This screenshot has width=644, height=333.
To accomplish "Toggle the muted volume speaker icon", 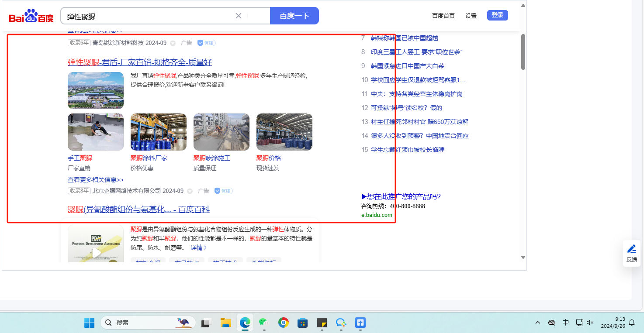I will click(590, 323).
